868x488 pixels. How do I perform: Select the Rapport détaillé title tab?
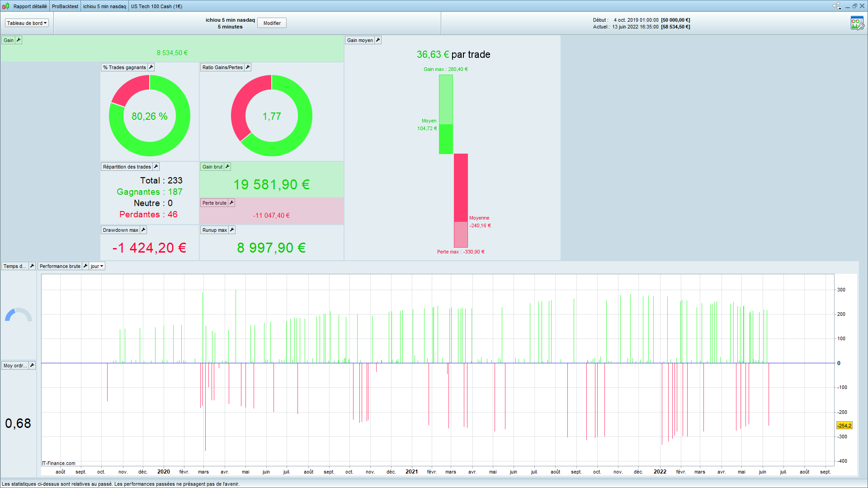30,6
